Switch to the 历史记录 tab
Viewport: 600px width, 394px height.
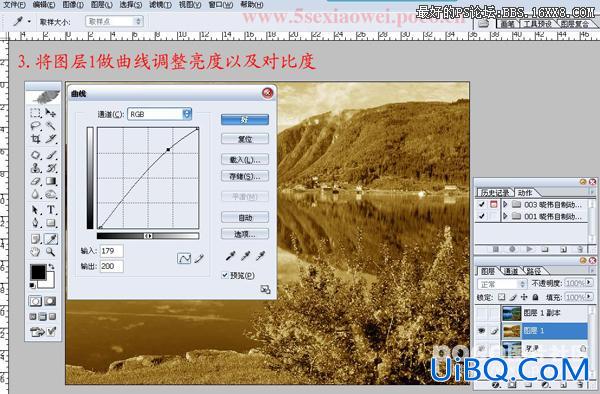(495, 193)
